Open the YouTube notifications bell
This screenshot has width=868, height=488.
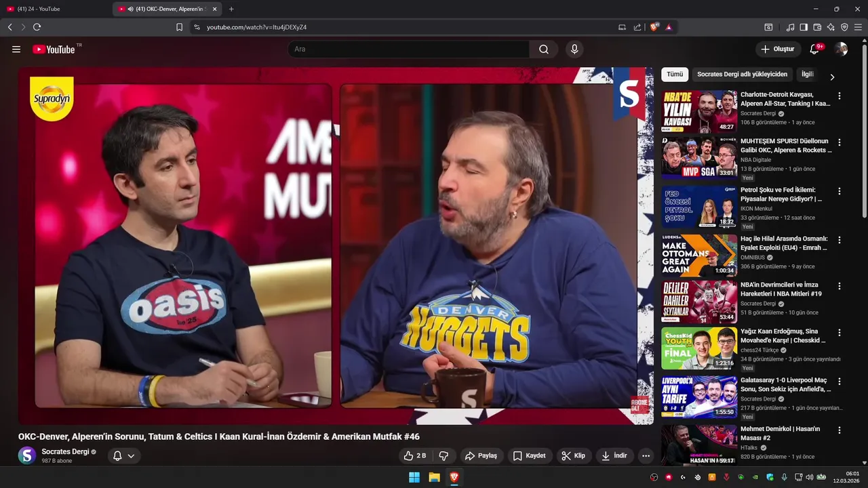click(x=814, y=49)
